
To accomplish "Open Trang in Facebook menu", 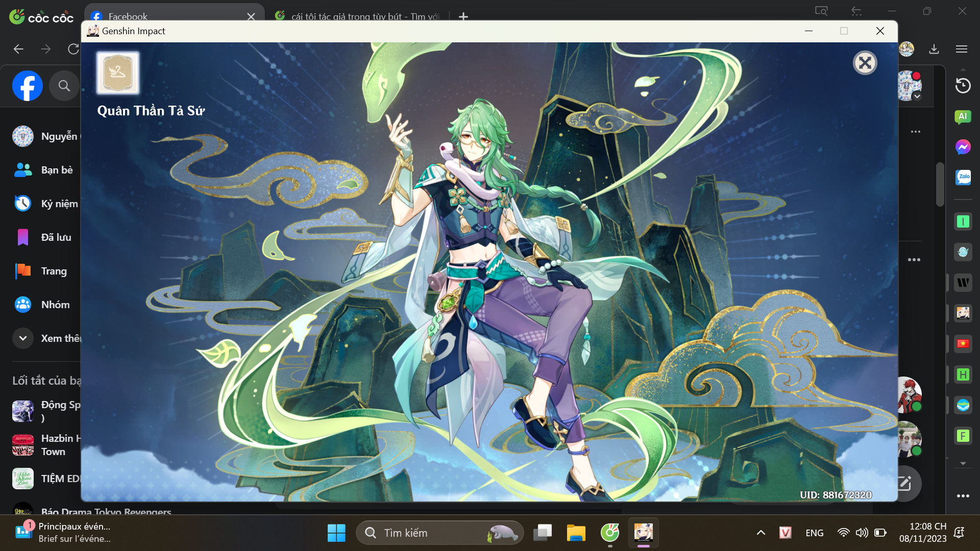I will [46, 271].
